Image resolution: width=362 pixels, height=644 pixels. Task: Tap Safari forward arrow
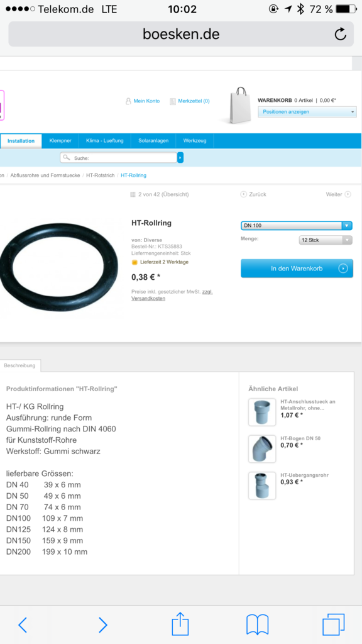click(102, 625)
